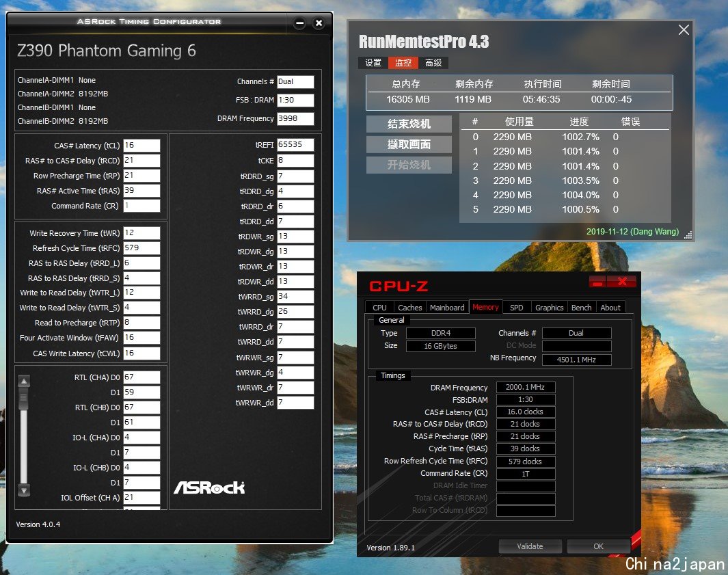
Task: Click the 2019-11-12 (Dang Wang) credit text
Action: coord(632,231)
